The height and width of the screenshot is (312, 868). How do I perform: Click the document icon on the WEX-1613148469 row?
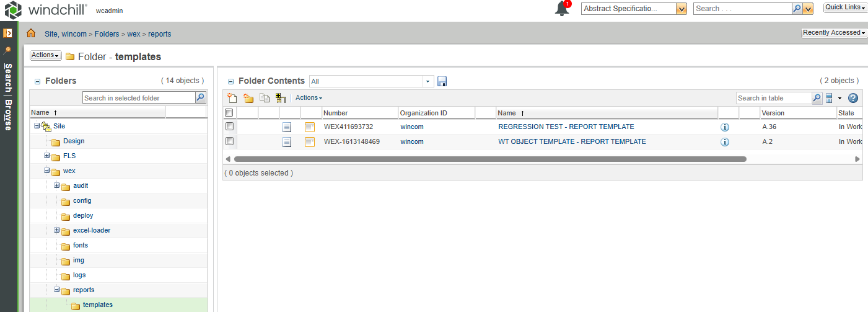(x=287, y=142)
